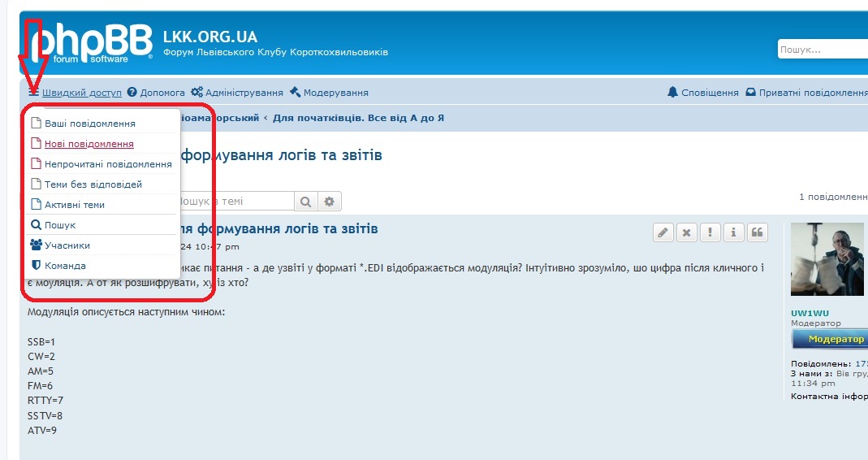Open Активні теми from quick menu
The image size is (868, 460).
click(x=75, y=205)
